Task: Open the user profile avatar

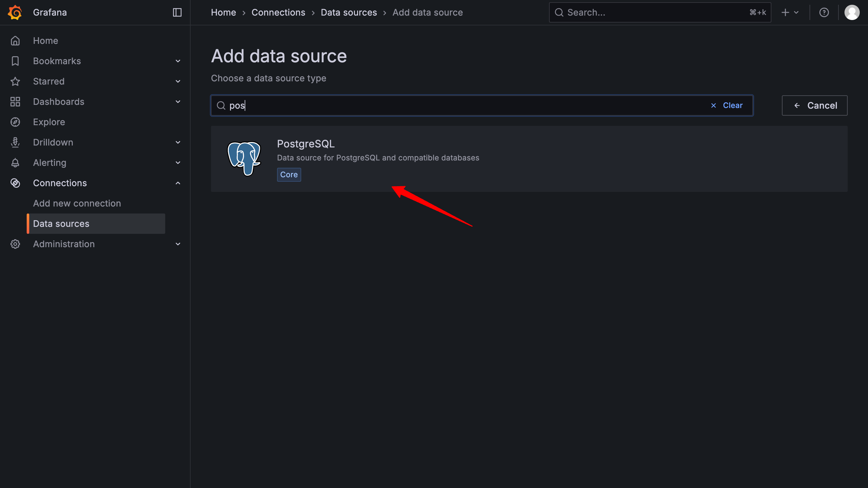Action: (851, 12)
